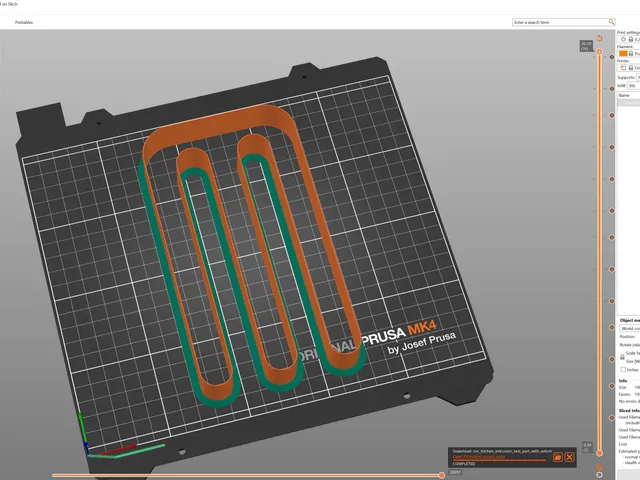Screen dimensions: 640x480
Task: Select the highlighted object row under Name
Action: pyautogui.click(x=628, y=102)
